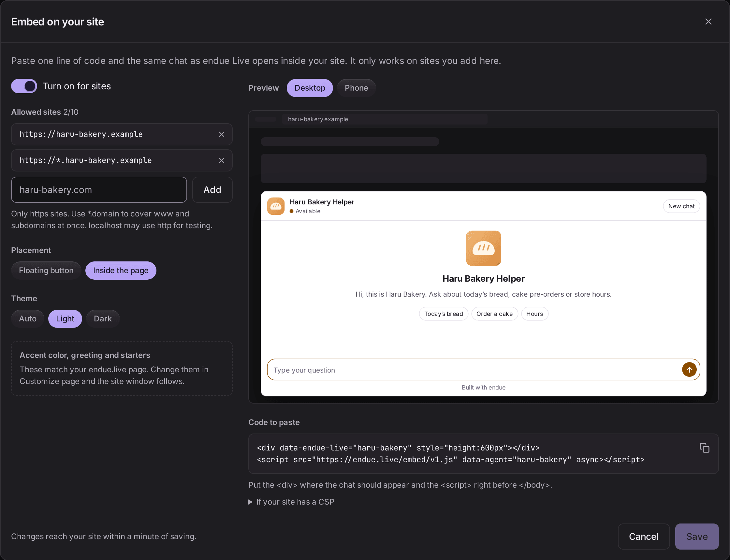The image size is (730, 560).
Task: Close the Embed on your site dialog
Action: pos(708,22)
